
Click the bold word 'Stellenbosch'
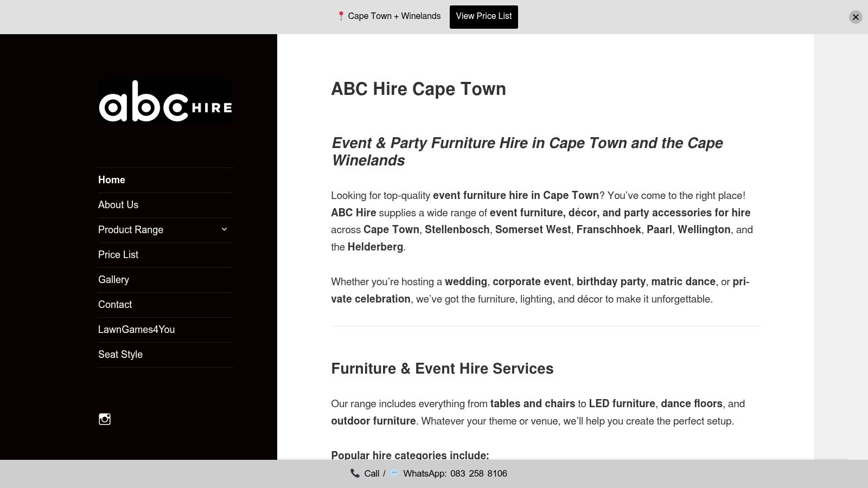[457, 230]
